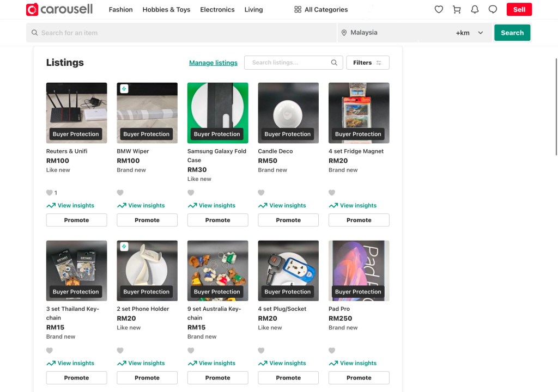Open the Candle Deco listing thumbnail
Screen dimensions: 558x392
[x=288, y=113]
